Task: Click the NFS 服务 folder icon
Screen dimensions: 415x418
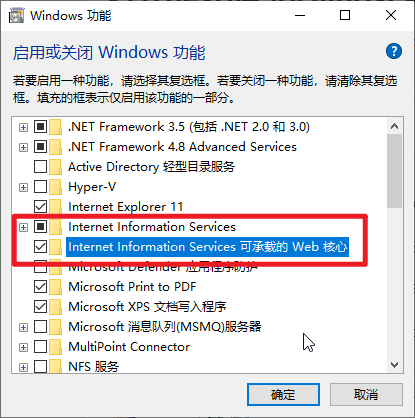Action: 56,366
